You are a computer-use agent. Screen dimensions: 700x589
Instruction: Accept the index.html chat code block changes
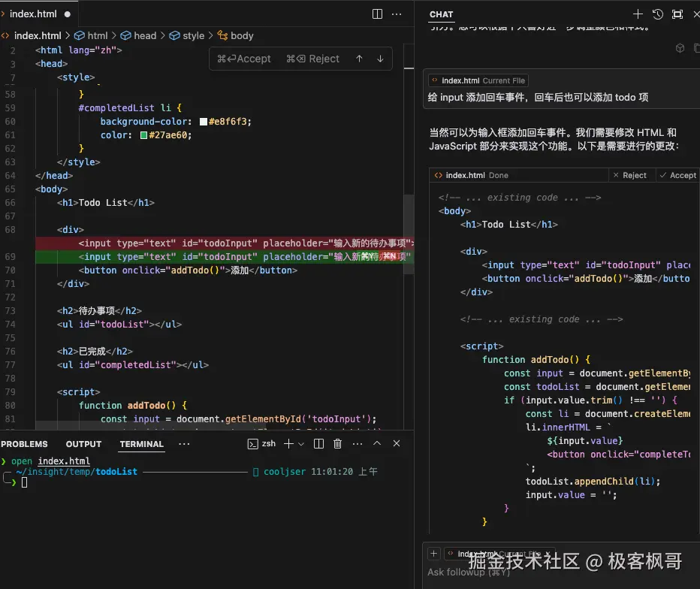coord(678,175)
